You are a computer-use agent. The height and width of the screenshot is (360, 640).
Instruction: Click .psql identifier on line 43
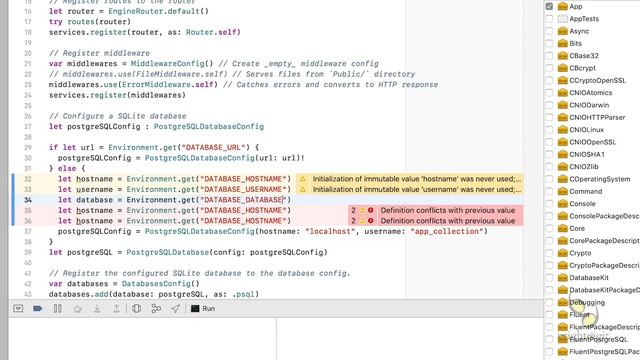(x=243, y=294)
